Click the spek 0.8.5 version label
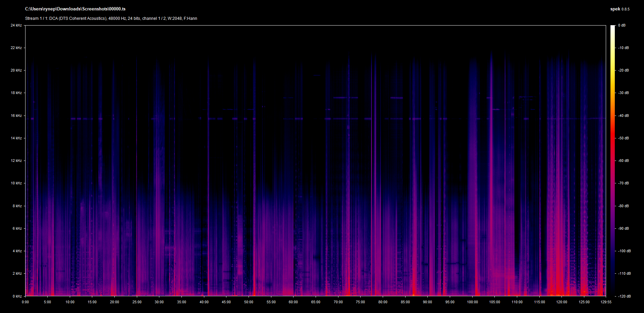Screen dimensions: 644x313 [x=620, y=9]
